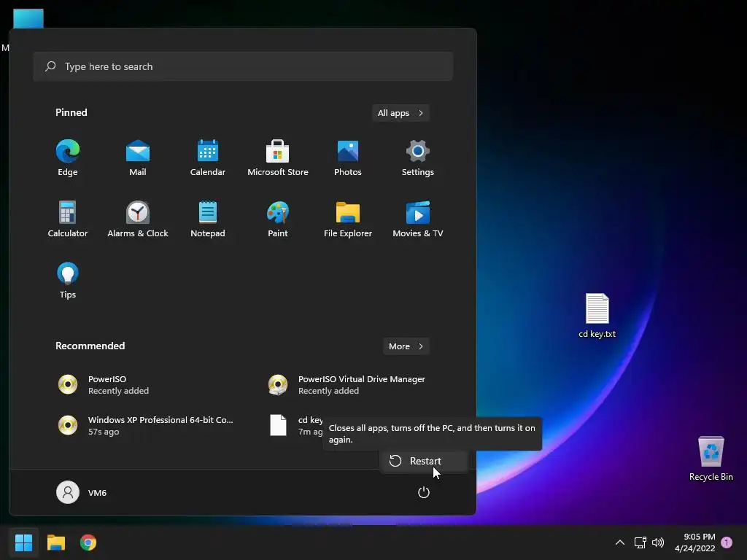
Task: Launch the Photos app
Action: pos(348,158)
